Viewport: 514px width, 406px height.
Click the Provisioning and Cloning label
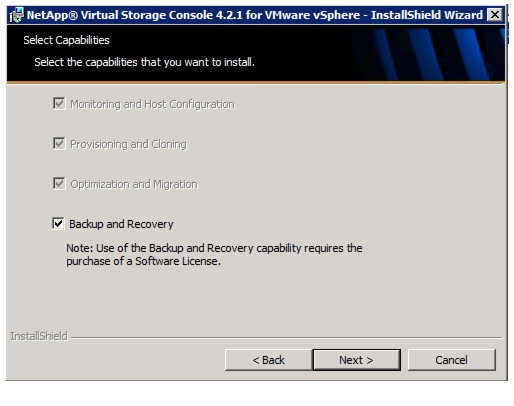pyautogui.click(x=128, y=144)
